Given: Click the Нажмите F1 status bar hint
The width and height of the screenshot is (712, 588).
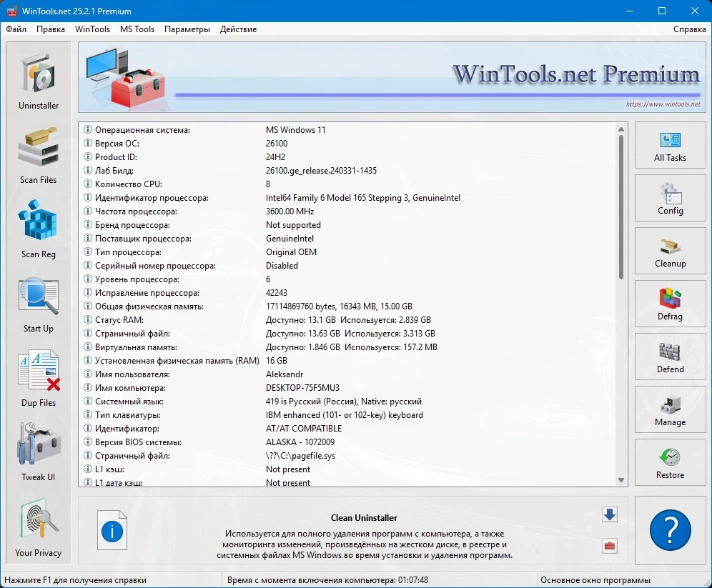Looking at the screenshot, I should (x=75, y=580).
